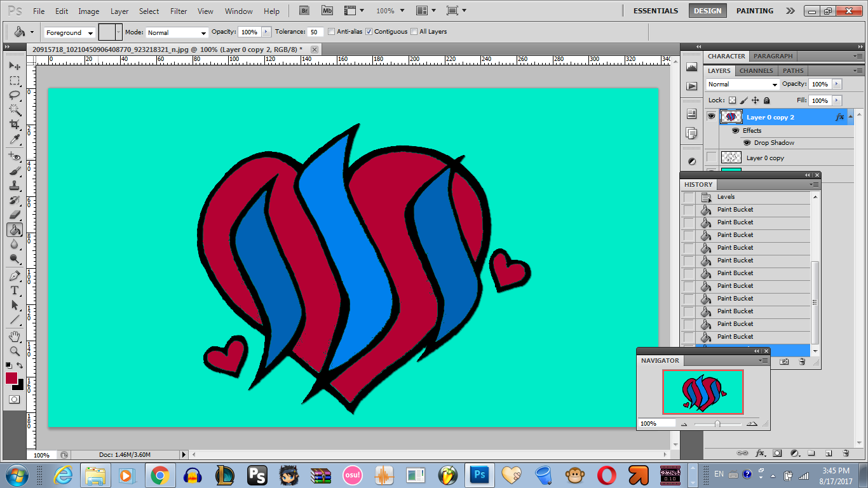Open the Foreground fill source dropdown

pos(69,32)
